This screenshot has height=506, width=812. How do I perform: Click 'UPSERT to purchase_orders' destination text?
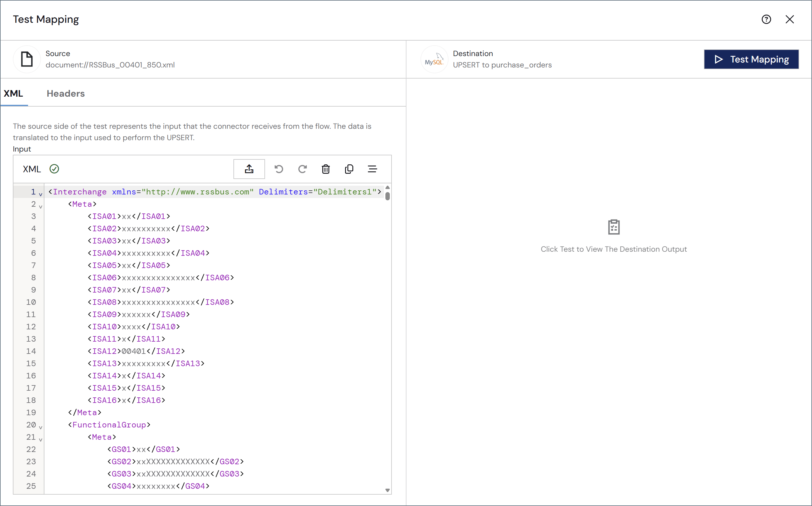tap(502, 65)
